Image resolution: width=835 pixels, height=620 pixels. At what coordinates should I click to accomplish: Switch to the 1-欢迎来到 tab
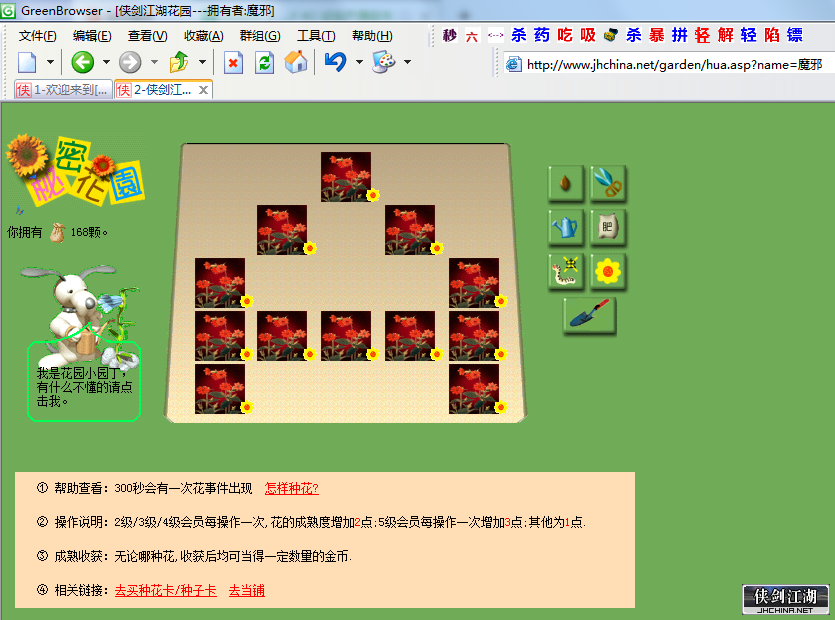63,90
